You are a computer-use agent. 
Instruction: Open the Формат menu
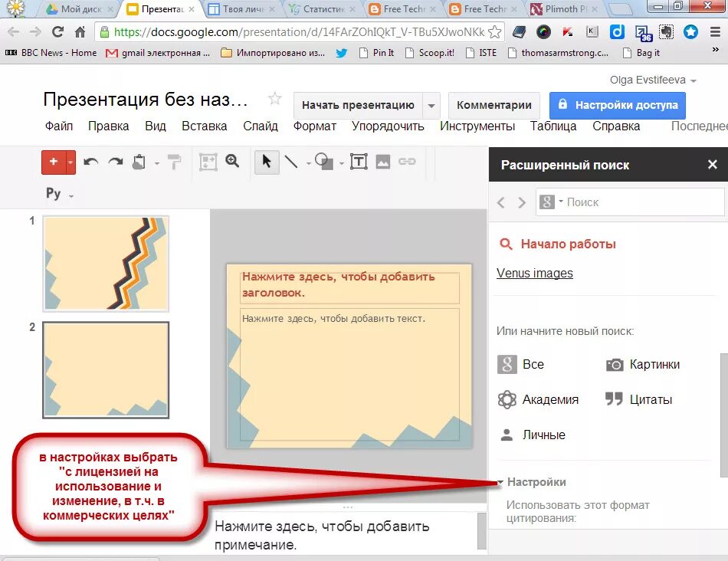tap(315, 126)
